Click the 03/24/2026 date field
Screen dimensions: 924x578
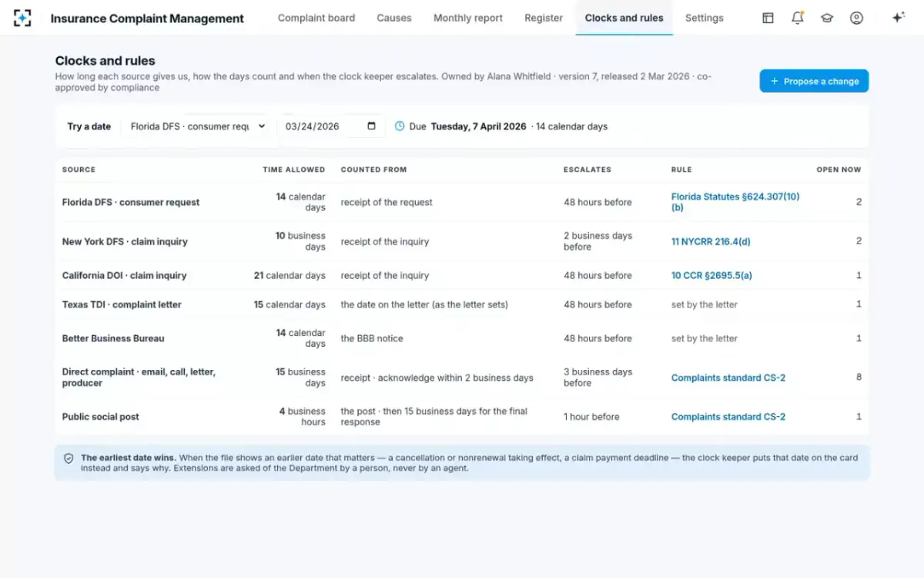click(x=331, y=126)
